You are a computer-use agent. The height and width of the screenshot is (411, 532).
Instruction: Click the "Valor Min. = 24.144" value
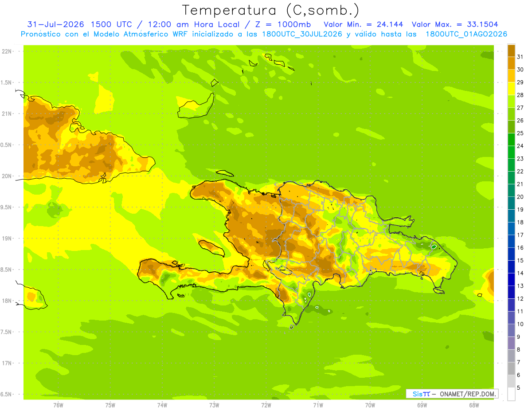[364, 24]
